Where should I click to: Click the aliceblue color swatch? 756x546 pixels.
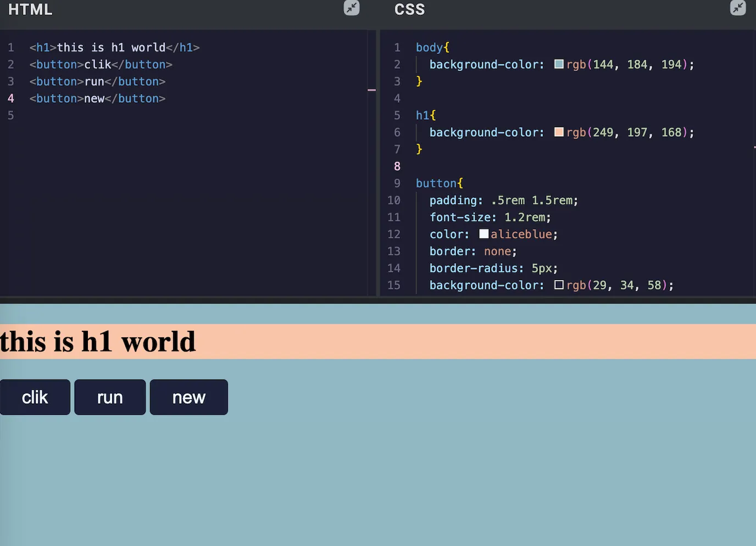(x=483, y=233)
